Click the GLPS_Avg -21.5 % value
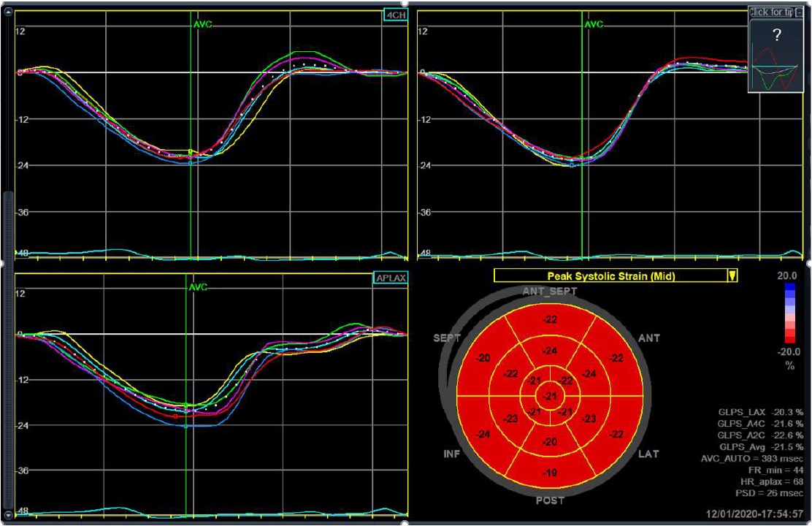Screen dimensions: 812x526 point(761,446)
